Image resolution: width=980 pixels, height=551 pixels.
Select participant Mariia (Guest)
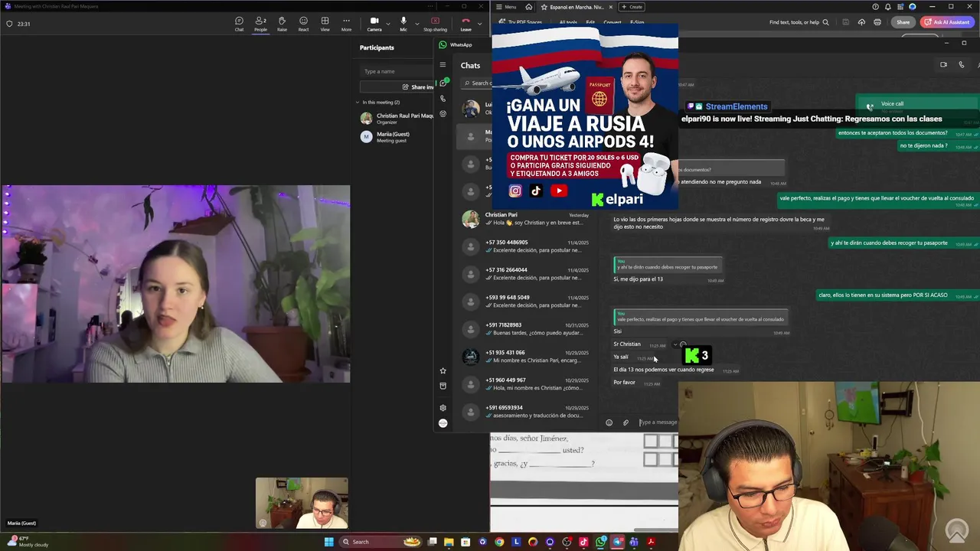point(396,137)
